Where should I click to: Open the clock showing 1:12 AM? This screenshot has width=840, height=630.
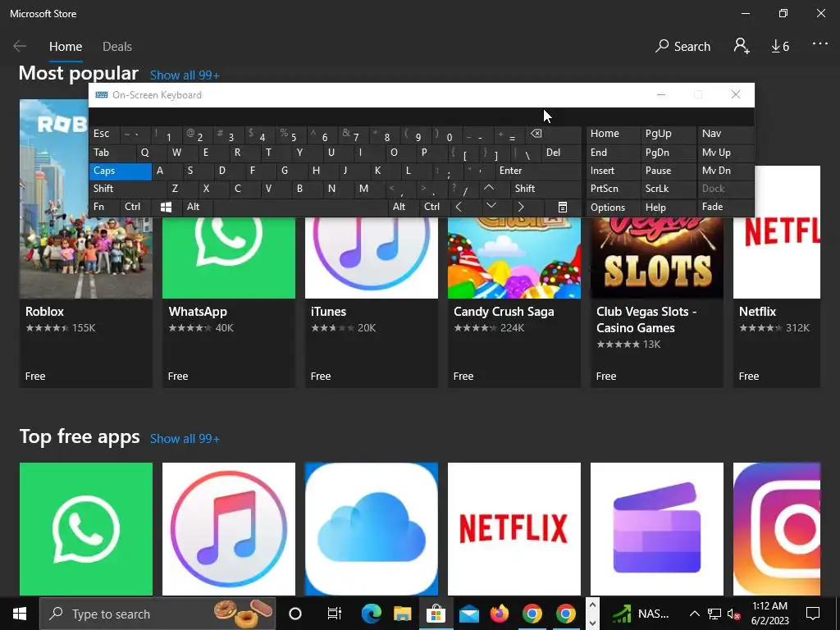click(769, 614)
